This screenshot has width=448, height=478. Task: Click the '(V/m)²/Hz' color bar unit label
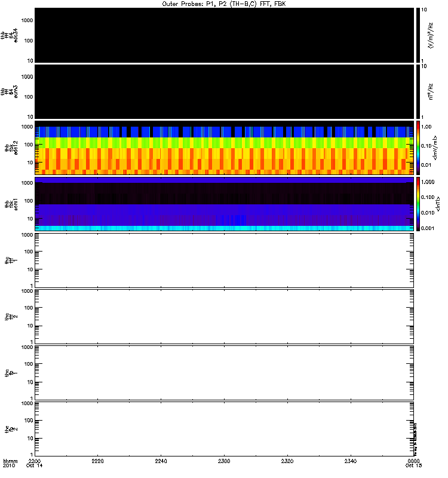tap(430, 35)
